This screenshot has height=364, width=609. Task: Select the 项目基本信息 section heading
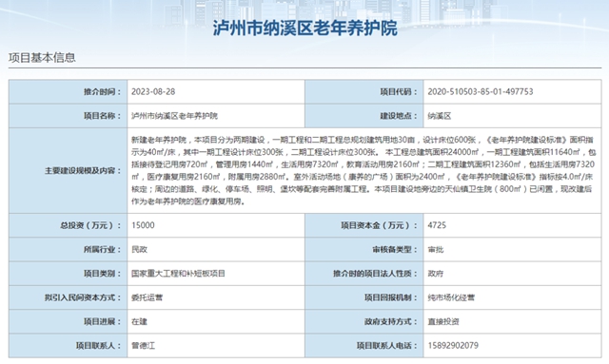42,57
